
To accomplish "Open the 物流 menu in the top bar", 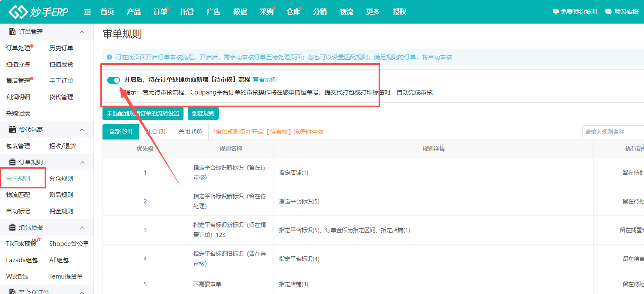I will click(x=346, y=12).
